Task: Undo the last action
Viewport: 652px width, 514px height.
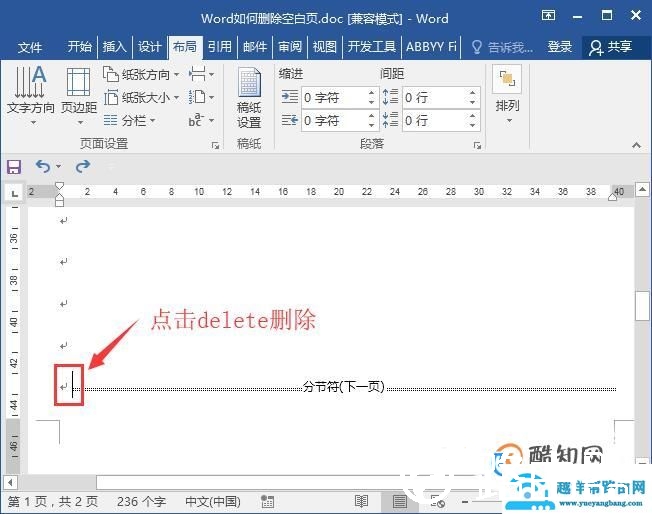Action: coord(43,166)
